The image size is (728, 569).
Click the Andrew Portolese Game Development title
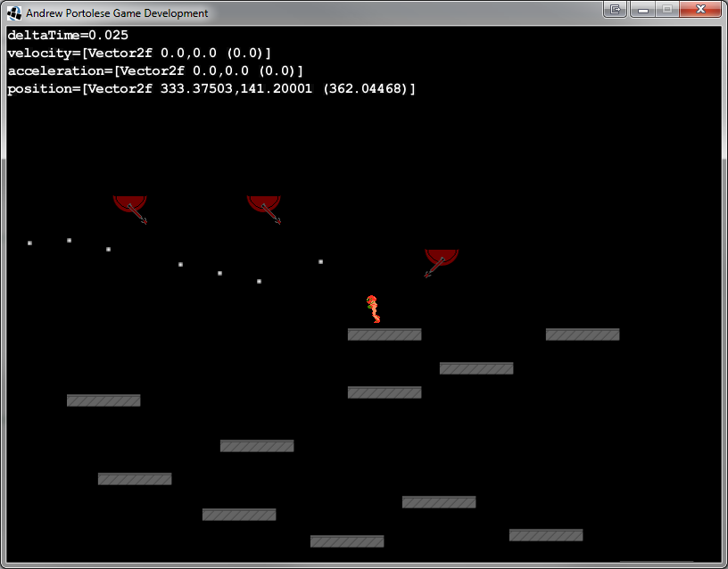117,13
